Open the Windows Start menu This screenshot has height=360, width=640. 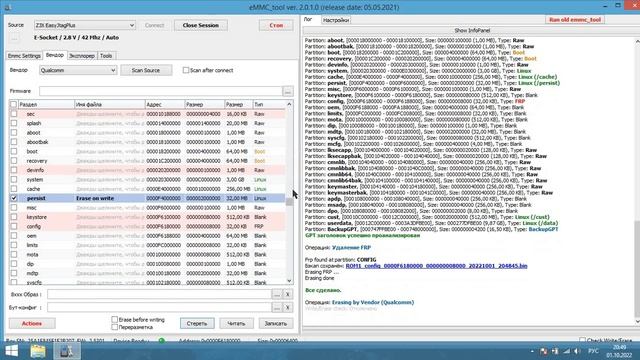(11, 351)
